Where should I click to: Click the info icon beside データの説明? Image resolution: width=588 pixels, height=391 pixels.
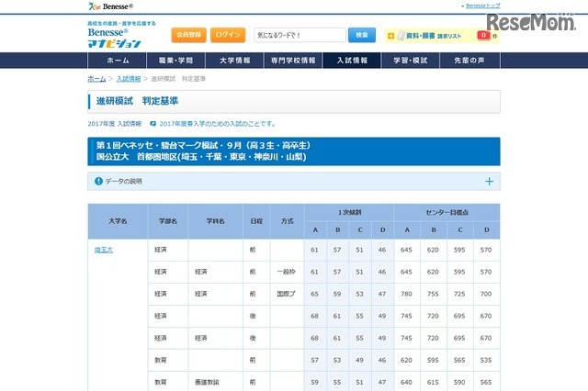click(x=98, y=182)
